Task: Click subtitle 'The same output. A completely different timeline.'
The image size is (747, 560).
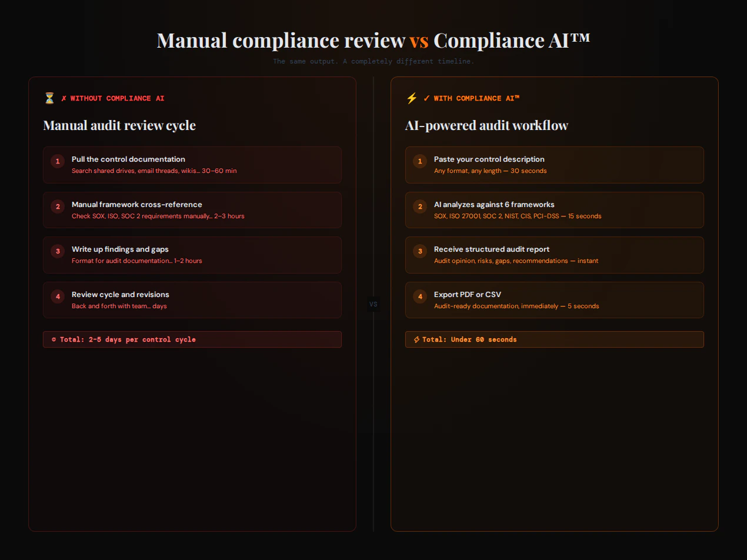Action: [x=373, y=61]
